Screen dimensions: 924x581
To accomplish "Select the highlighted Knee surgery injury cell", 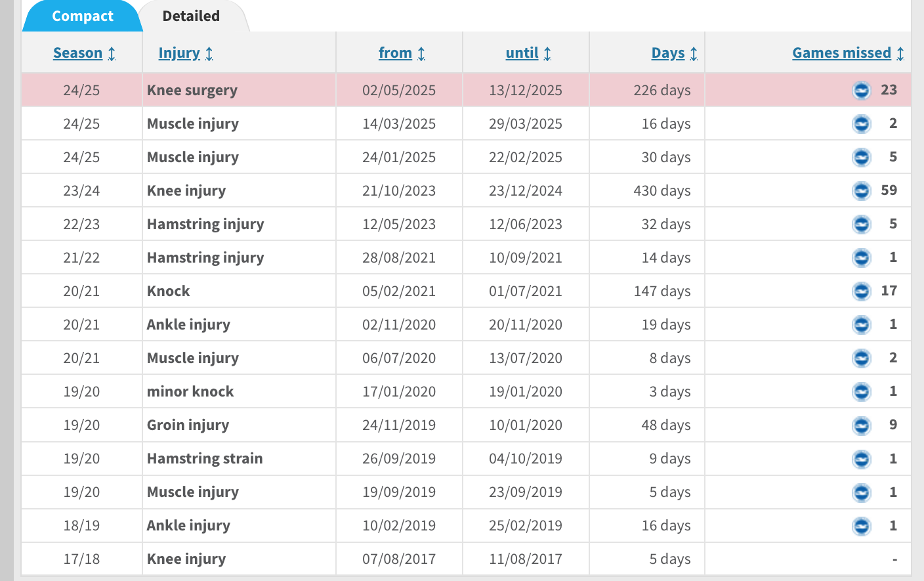I will (192, 91).
